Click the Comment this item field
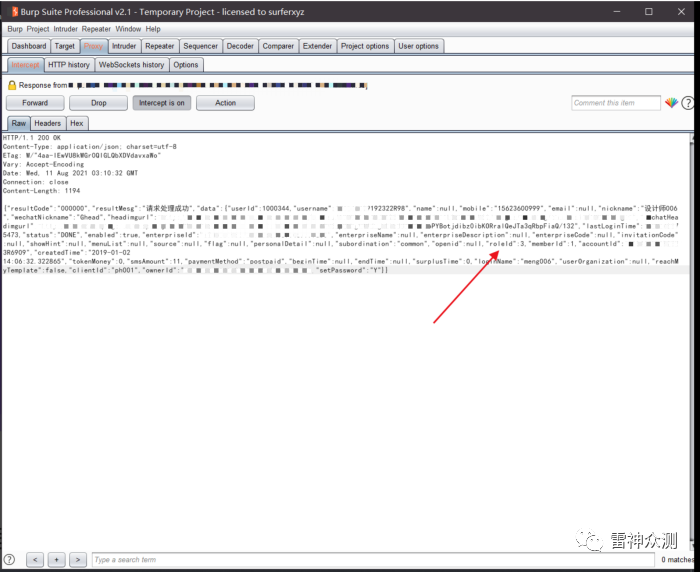700x572 pixels. pyautogui.click(x=616, y=103)
